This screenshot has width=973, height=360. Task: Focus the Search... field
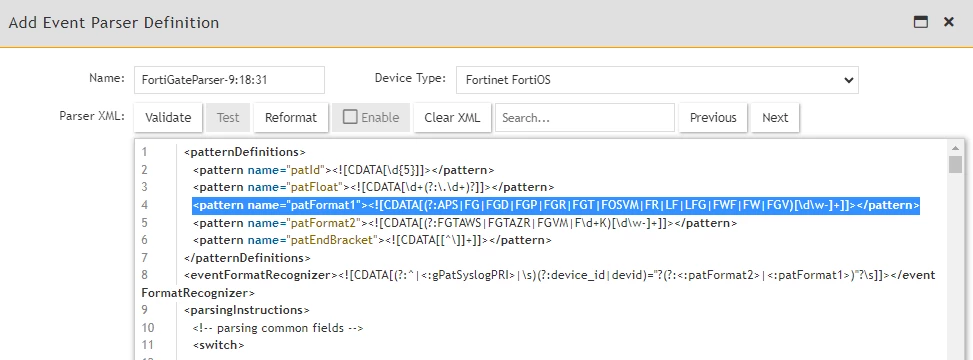[x=585, y=117]
